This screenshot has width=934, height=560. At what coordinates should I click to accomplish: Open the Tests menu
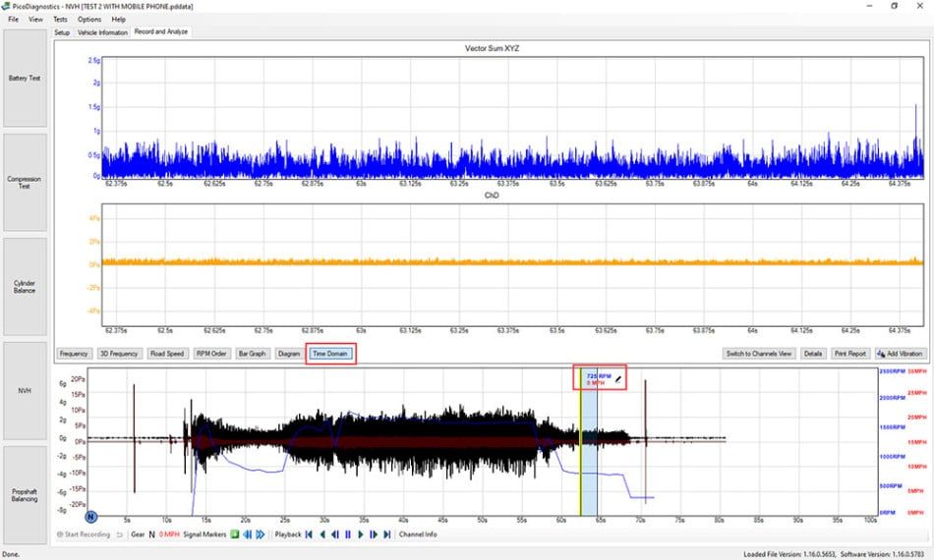[x=60, y=19]
